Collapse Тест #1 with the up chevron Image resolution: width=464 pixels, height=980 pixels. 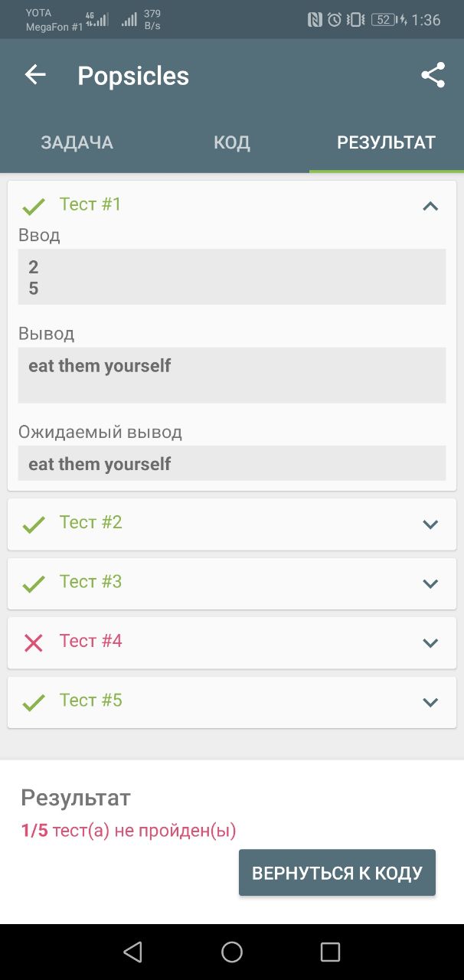pyautogui.click(x=430, y=205)
